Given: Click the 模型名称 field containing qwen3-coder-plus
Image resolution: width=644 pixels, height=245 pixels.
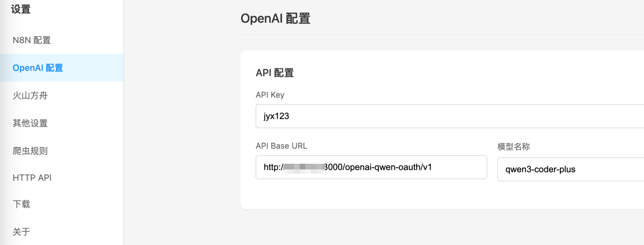Looking at the screenshot, I should 570,169.
